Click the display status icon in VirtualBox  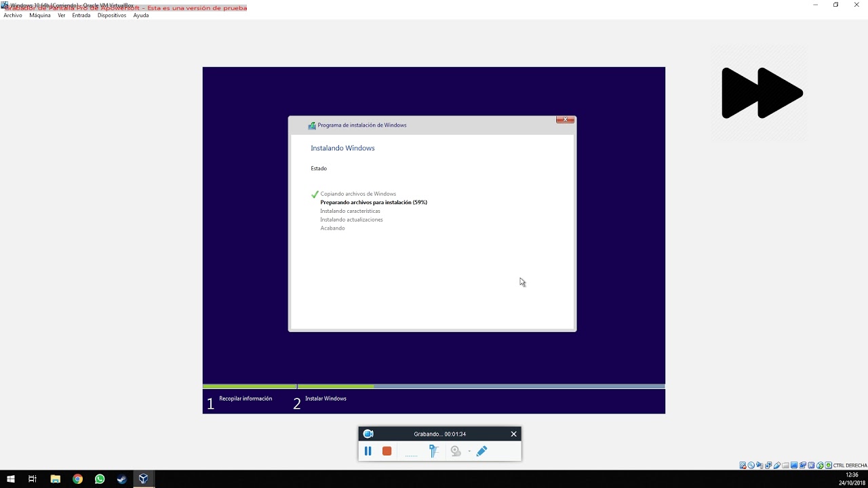click(x=794, y=465)
